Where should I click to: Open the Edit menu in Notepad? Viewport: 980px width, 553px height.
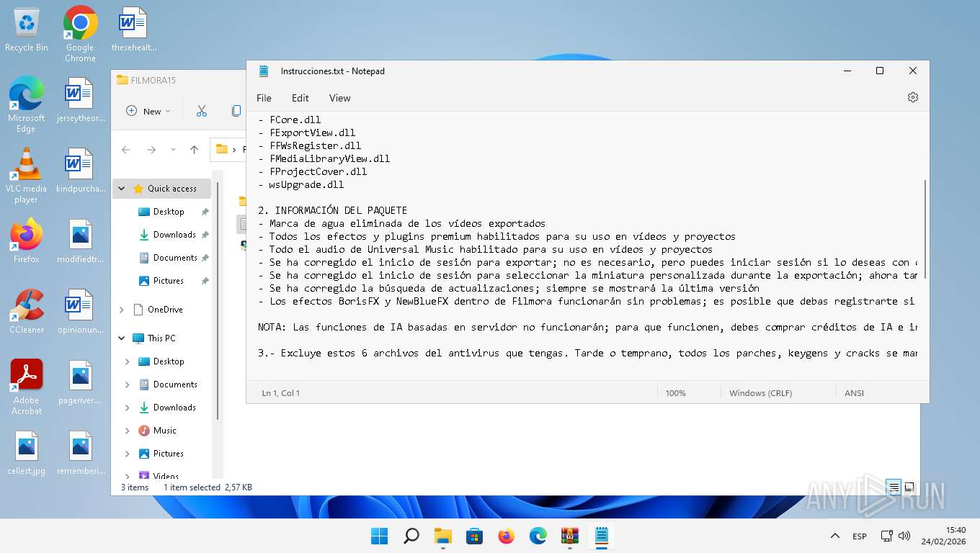click(300, 98)
